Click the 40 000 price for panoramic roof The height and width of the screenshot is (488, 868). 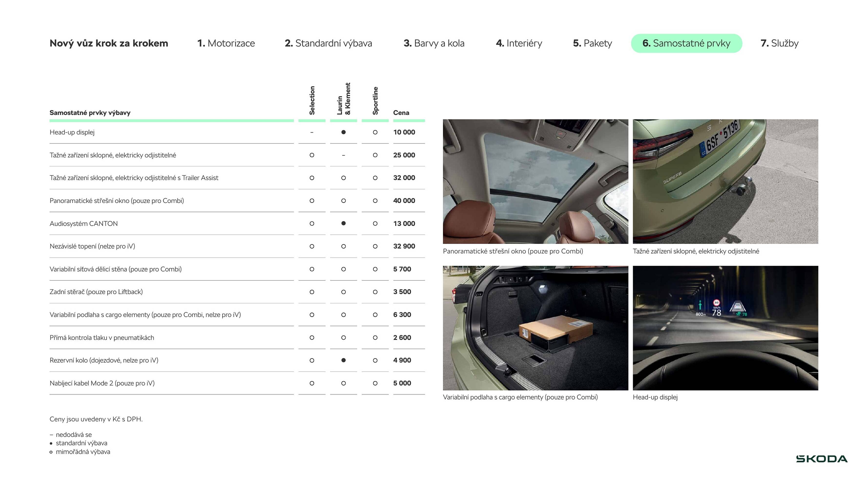coord(404,201)
